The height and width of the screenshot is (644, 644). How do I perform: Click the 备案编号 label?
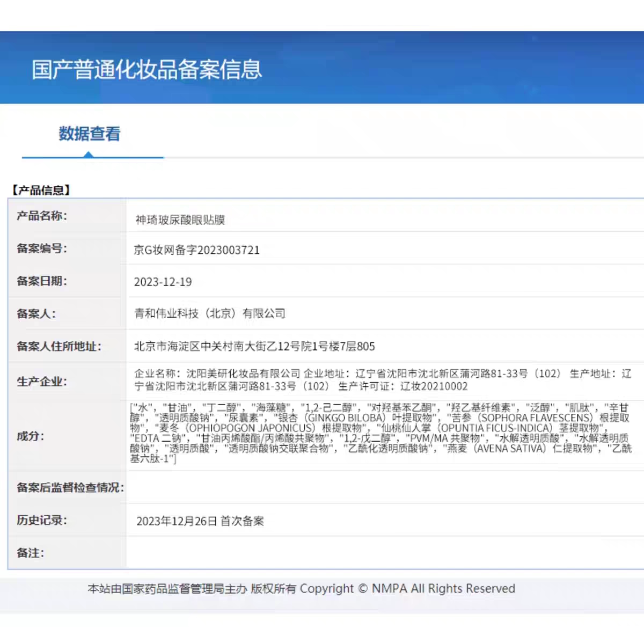42,248
